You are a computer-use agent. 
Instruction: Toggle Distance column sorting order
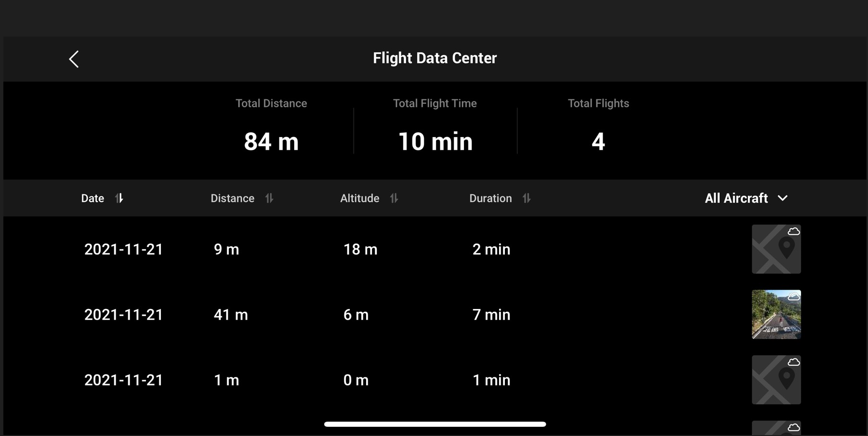tap(270, 198)
